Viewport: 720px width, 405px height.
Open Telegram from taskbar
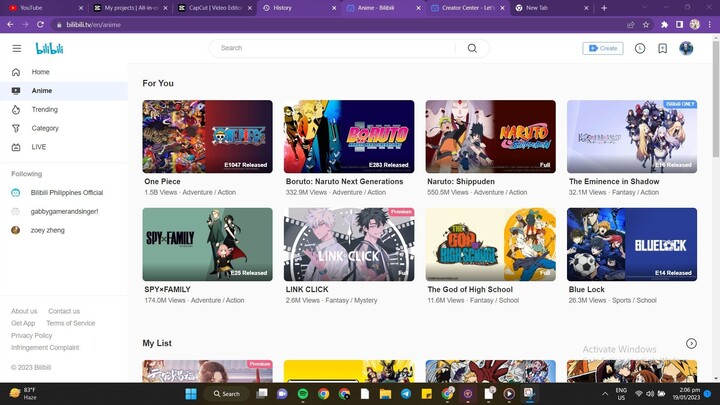coord(406,394)
